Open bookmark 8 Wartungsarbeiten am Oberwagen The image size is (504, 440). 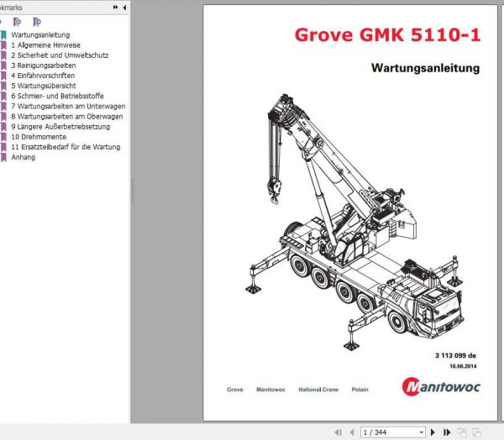click(67, 117)
